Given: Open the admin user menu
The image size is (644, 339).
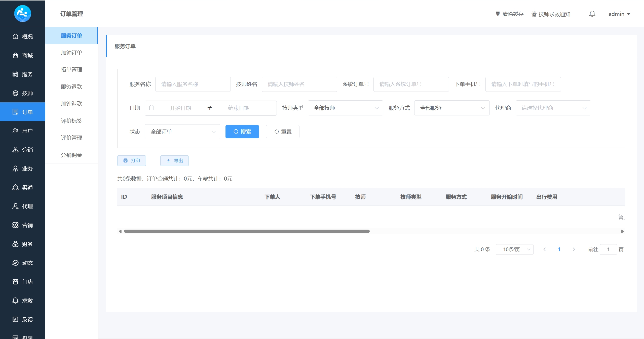Looking at the screenshot, I should pos(619,14).
